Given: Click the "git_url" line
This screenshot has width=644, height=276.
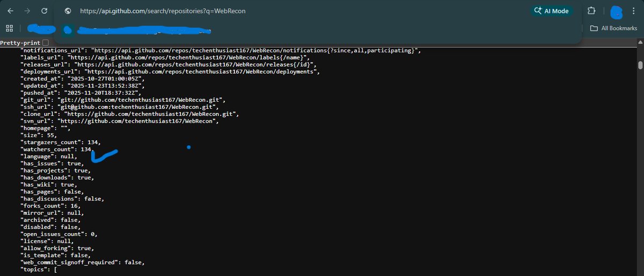Looking at the screenshot, I should (x=124, y=100).
